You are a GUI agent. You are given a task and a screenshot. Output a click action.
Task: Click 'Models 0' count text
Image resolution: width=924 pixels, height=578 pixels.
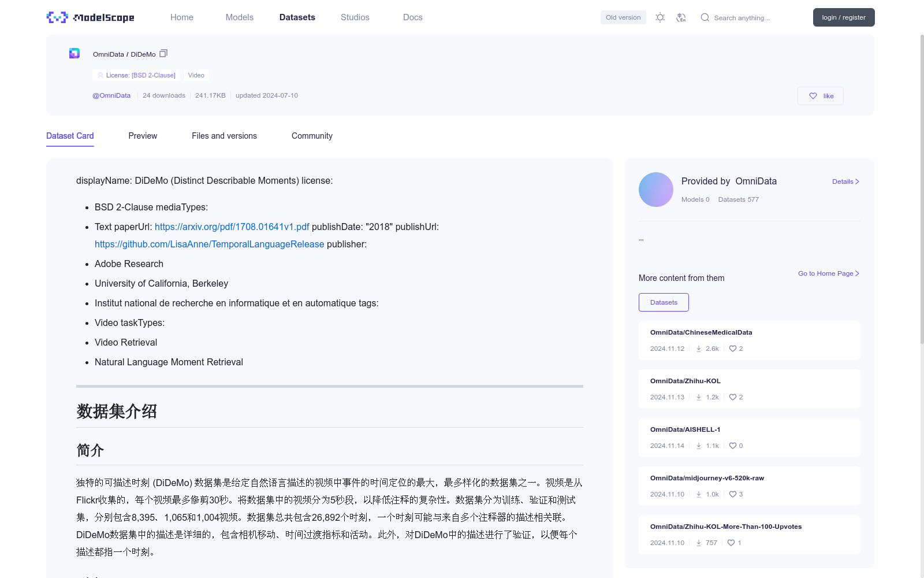(695, 199)
